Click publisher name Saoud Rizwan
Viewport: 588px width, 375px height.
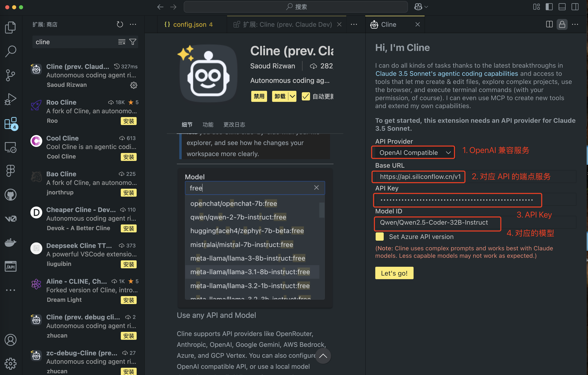pyautogui.click(x=272, y=66)
